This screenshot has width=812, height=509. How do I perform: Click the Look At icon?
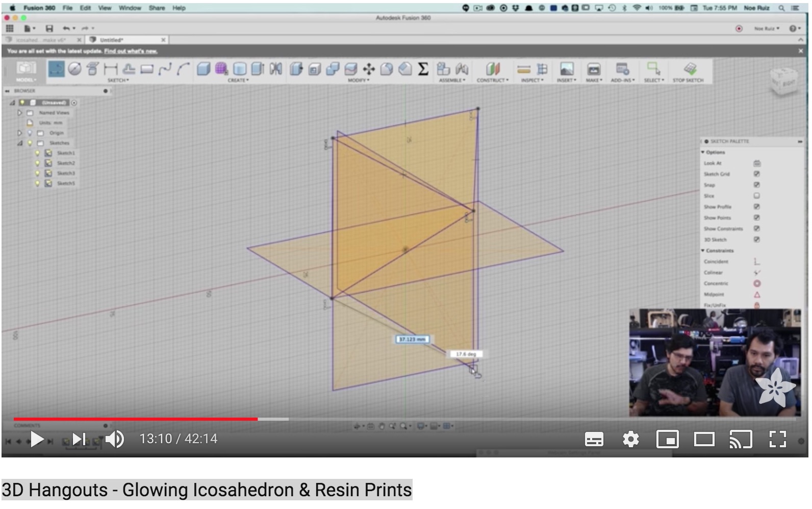click(x=757, y=163)
